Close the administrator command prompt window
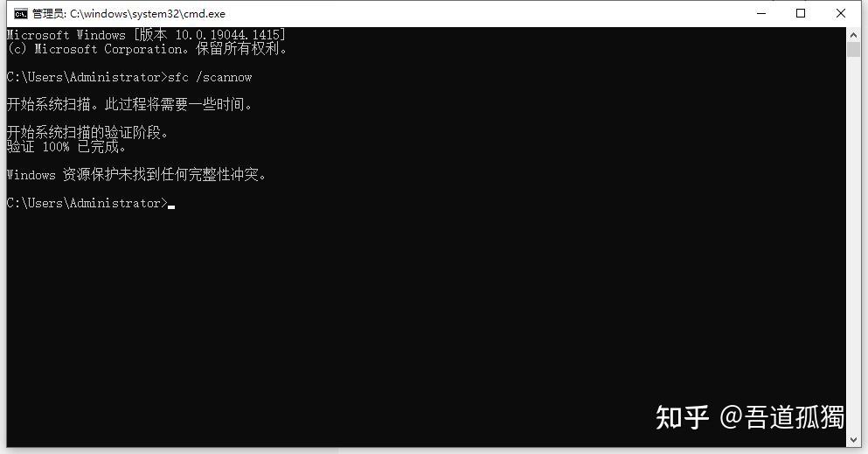Viewport: 868px width, 454px height. (840, 13)
